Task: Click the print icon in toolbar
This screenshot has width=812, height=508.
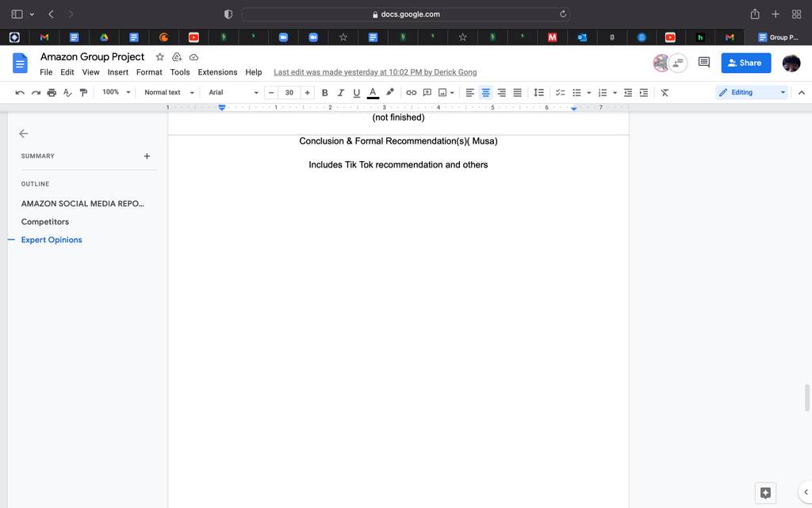Action: point(52,93)
